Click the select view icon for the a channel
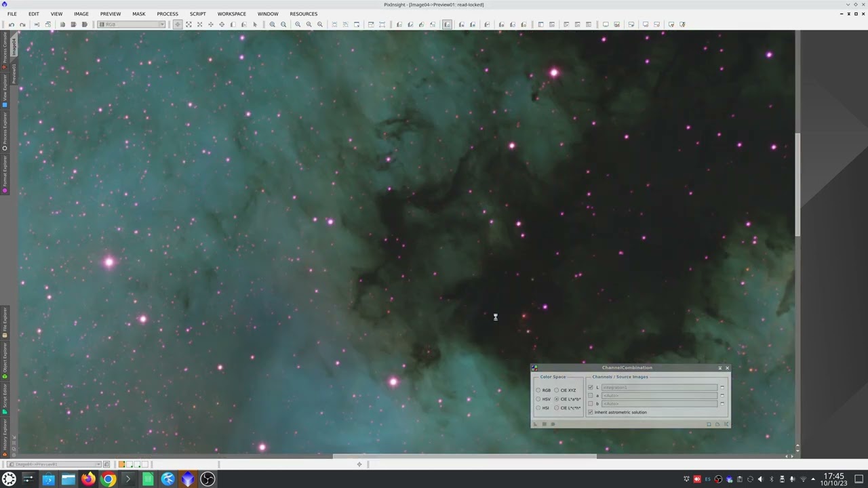This screenshot has height=488, width=868. [x=722, y=396]
